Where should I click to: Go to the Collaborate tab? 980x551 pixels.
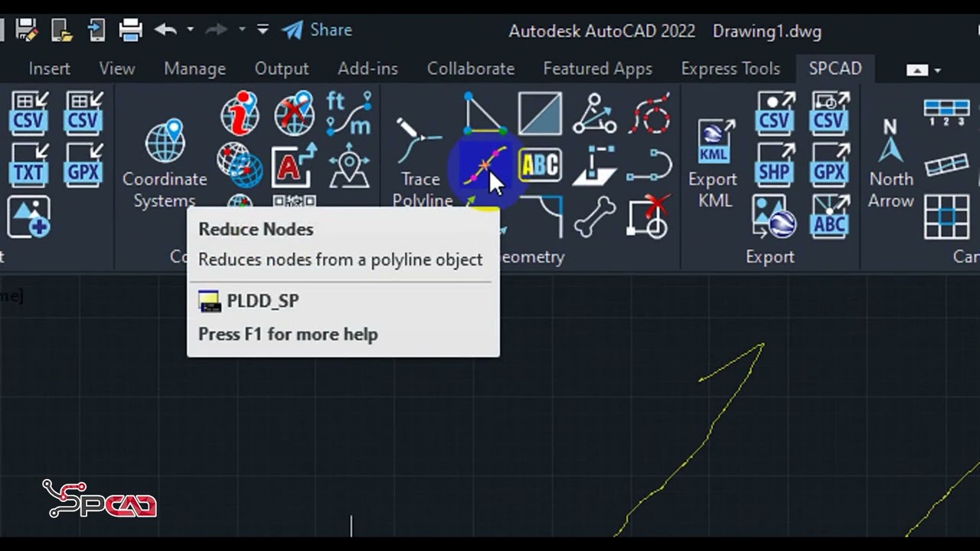click(x=471, y=68)
